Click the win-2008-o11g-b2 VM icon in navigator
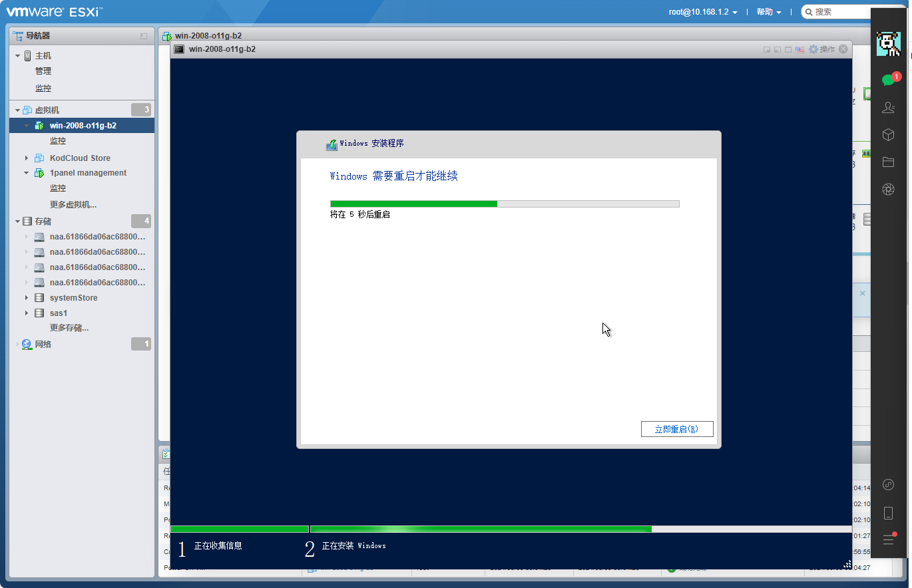Screen dimensions: 912x588 tap(40, 125)
